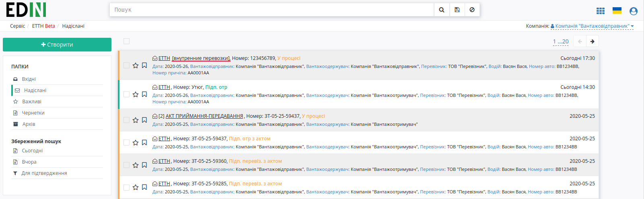The height and width of the screenshot is (199, 644).
Task: Click the previous page arrow
Action: [x=580, y=41]
